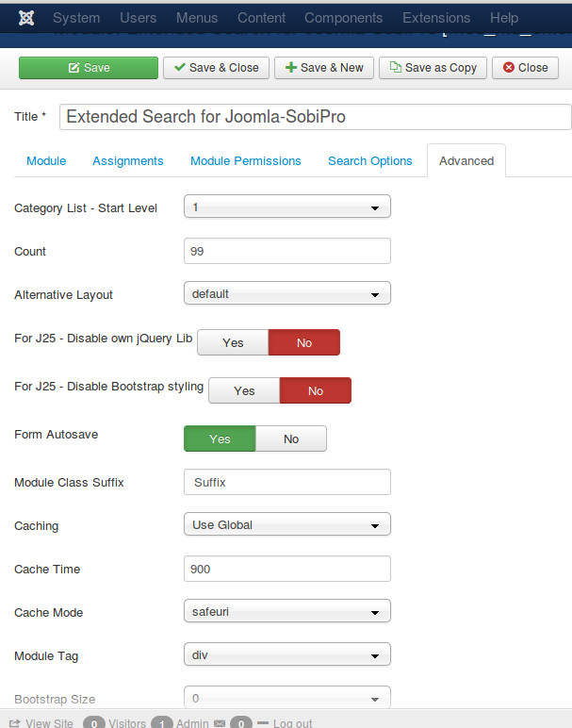This screenshot has height=728, width=572.
Task: Open the Alternative Layout dropdown
Action: point(287,293)
